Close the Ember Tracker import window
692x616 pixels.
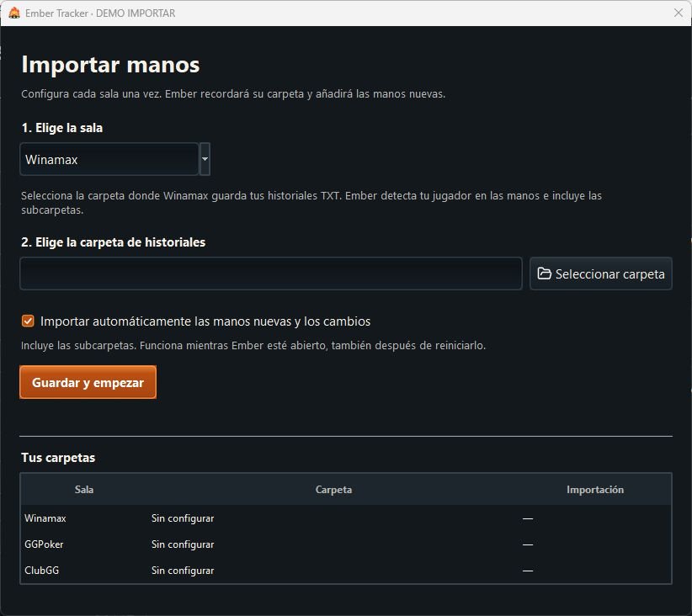point(679,13)
